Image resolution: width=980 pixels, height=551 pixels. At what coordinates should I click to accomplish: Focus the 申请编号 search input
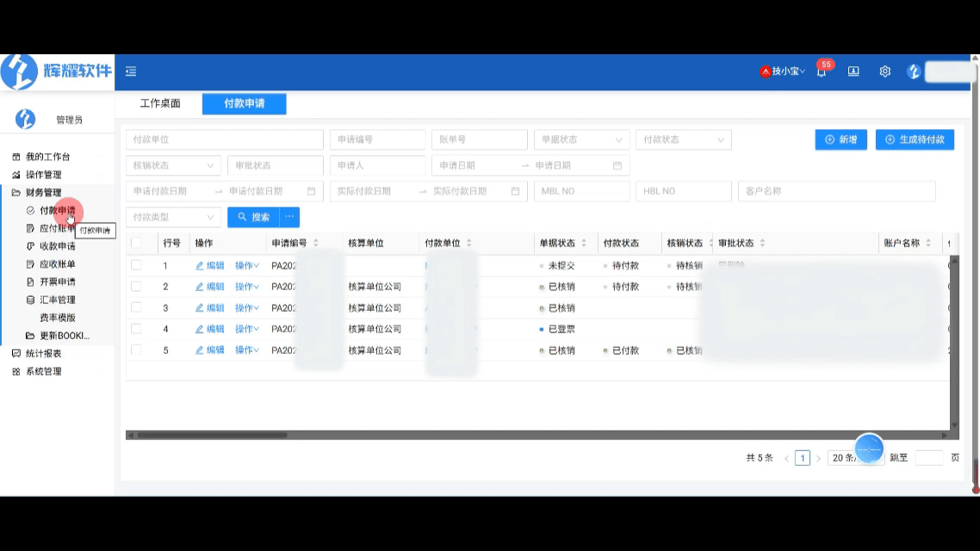coord(377,139)
